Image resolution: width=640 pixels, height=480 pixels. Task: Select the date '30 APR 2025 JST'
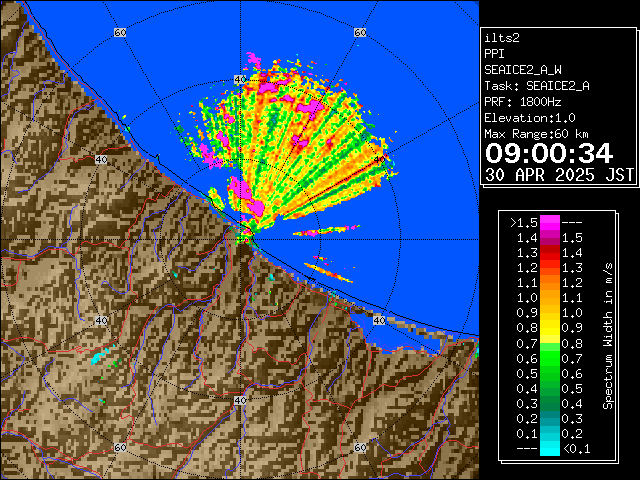(559, 175)
